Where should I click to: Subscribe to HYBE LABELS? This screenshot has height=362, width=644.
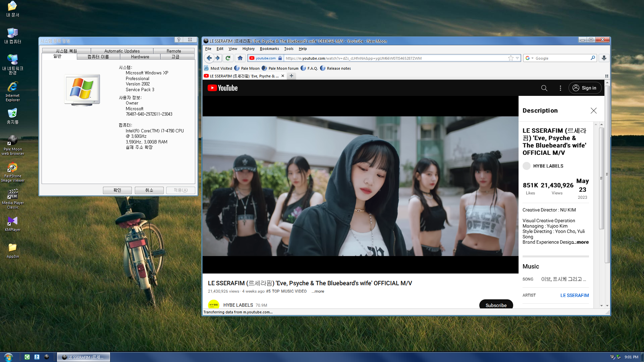tap(496, 304)
